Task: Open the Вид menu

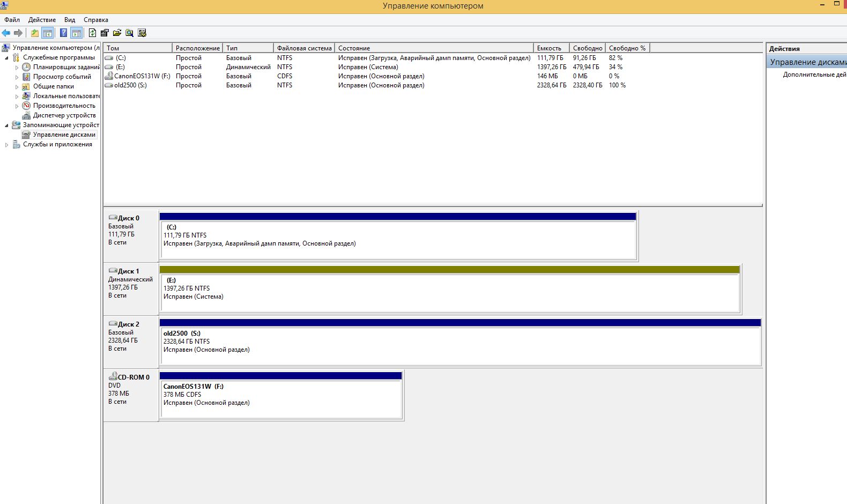Action: pos(70,20)
